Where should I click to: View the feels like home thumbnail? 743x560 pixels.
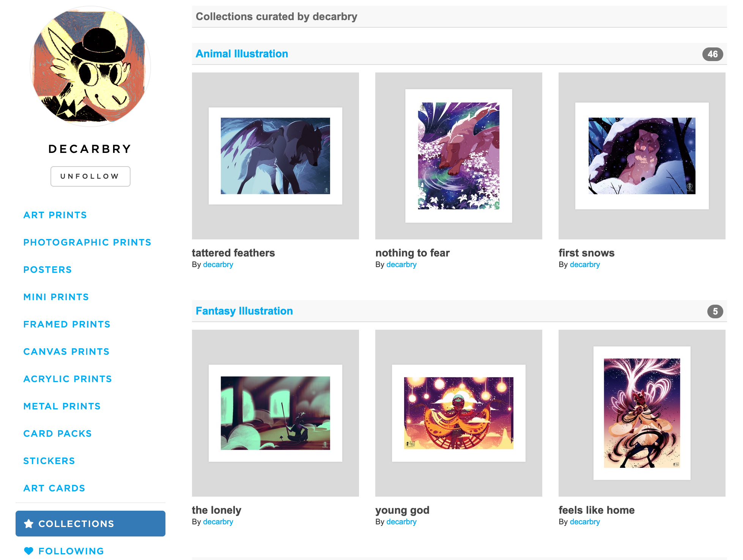pos(642,413)
